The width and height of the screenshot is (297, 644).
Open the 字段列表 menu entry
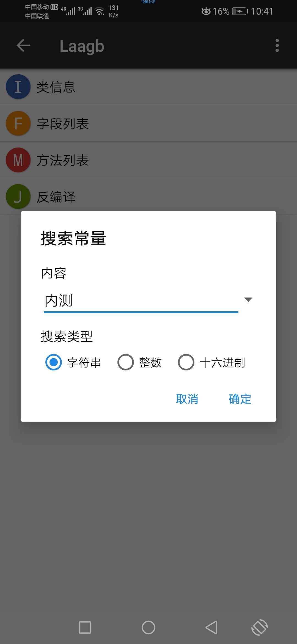click(x=148, y=123)
